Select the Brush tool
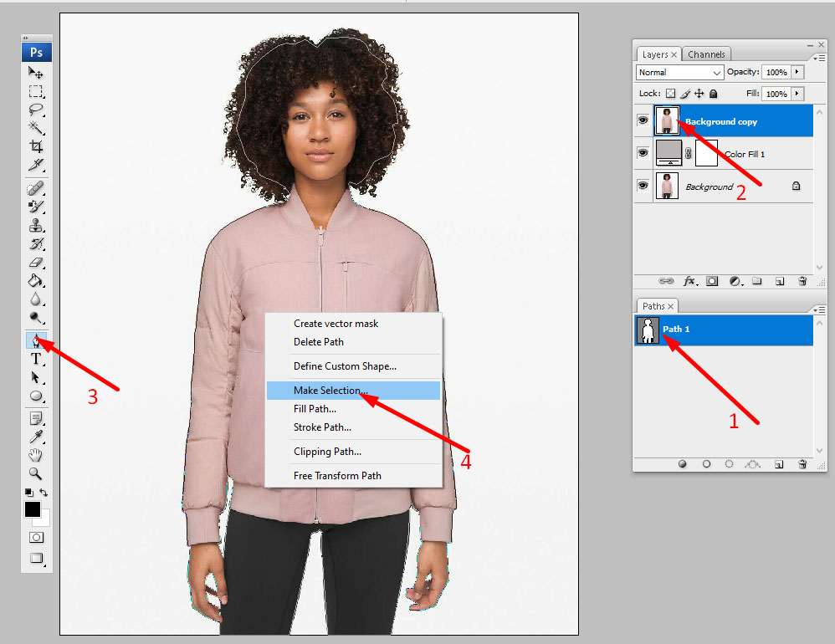Screen dimensions: 835x644 36,207
